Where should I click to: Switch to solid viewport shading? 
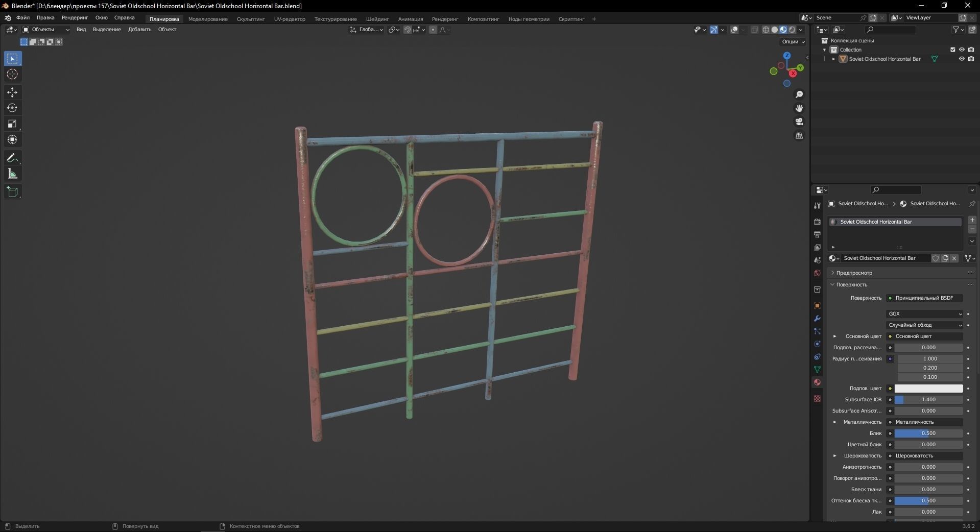pyautogui.click(x=775, y=30)
